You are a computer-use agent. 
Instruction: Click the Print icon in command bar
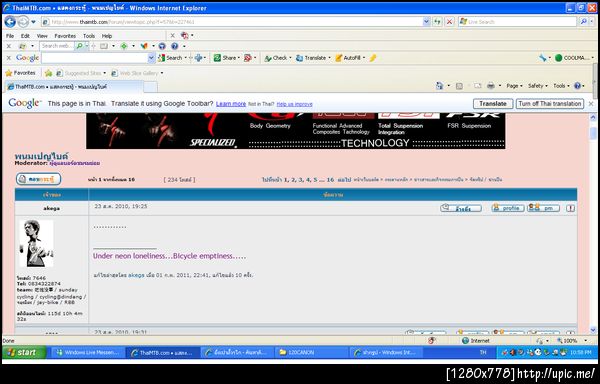(491, 86)
